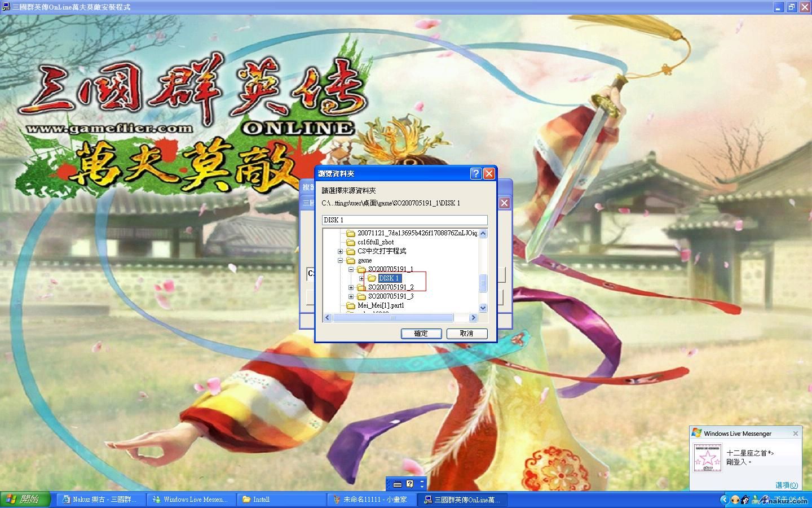Select the DISK 1 folder
The height and width of the screenshot is (508, 812).
[390, 278]
